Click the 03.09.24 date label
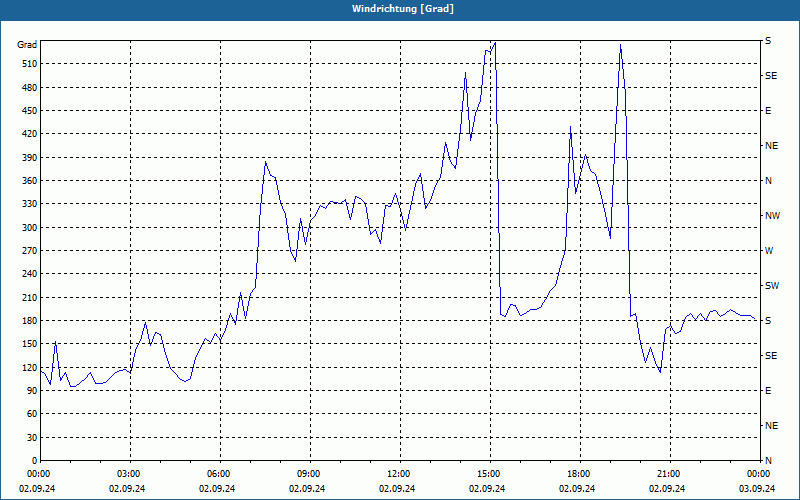This screenshot has width=800, height=500. (x=757, y=489)
